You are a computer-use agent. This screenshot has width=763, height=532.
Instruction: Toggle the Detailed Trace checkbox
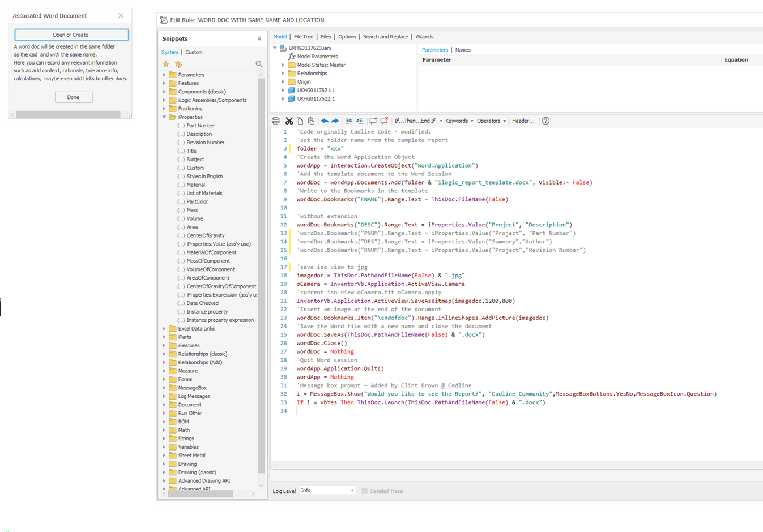[364, 491]
